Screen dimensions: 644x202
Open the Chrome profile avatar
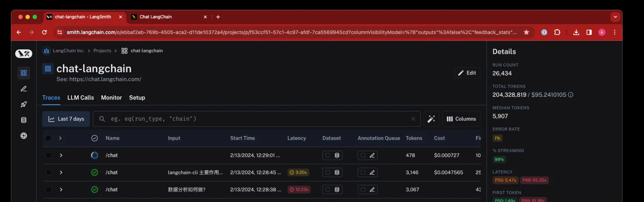[602, 32]
